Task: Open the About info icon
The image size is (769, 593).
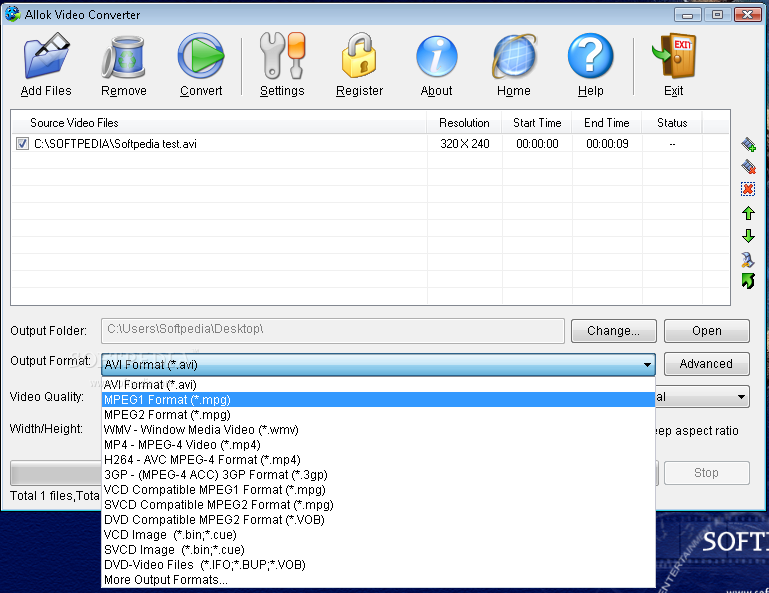Action: 436,56
